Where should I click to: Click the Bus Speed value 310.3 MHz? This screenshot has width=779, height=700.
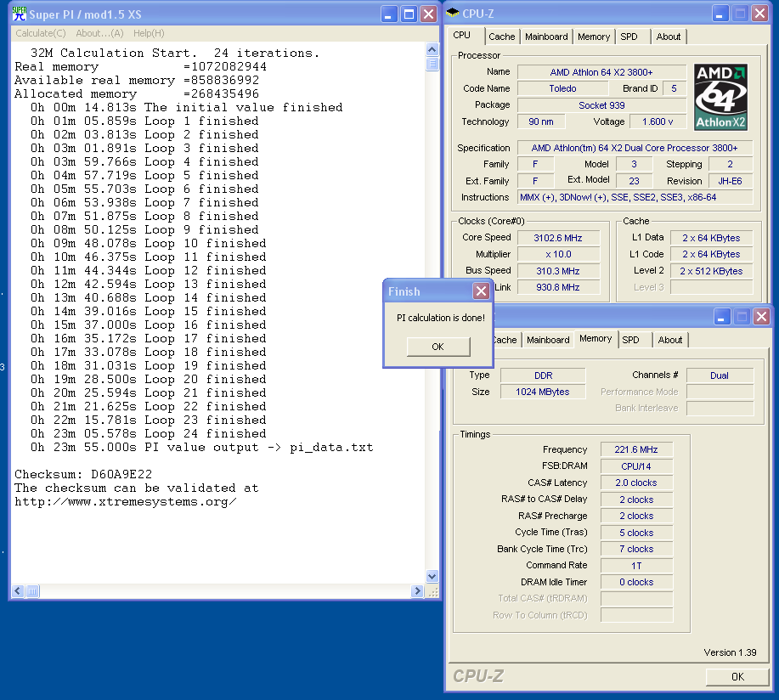coord(558,271)
